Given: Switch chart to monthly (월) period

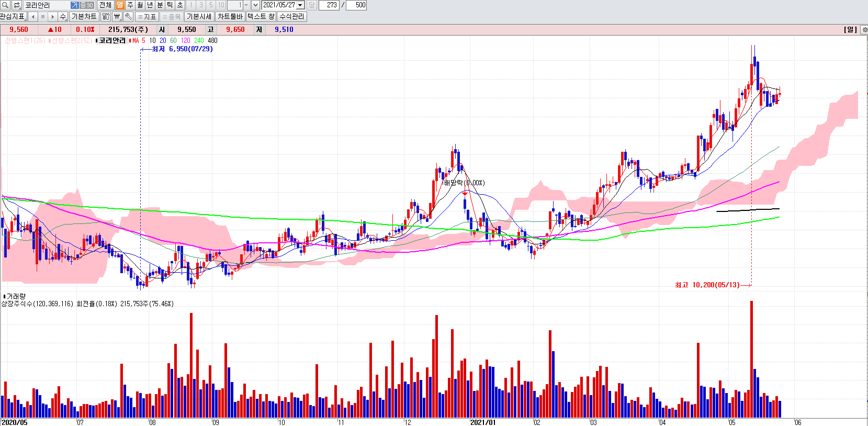Looking at the screenshot, I should click(x=140, y=5).
